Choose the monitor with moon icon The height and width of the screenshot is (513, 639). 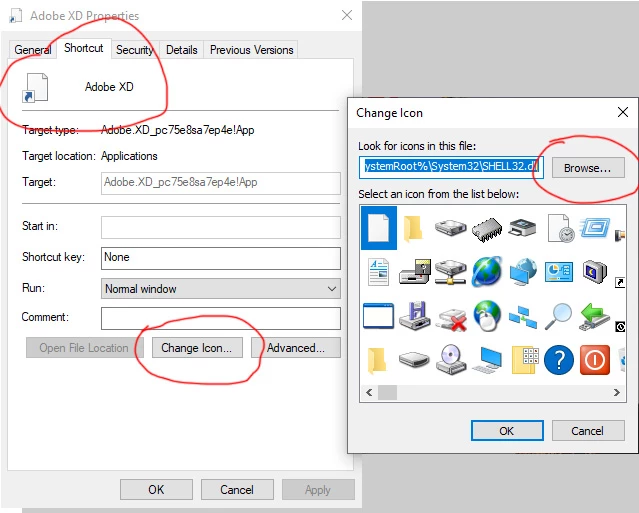(595, 272)
